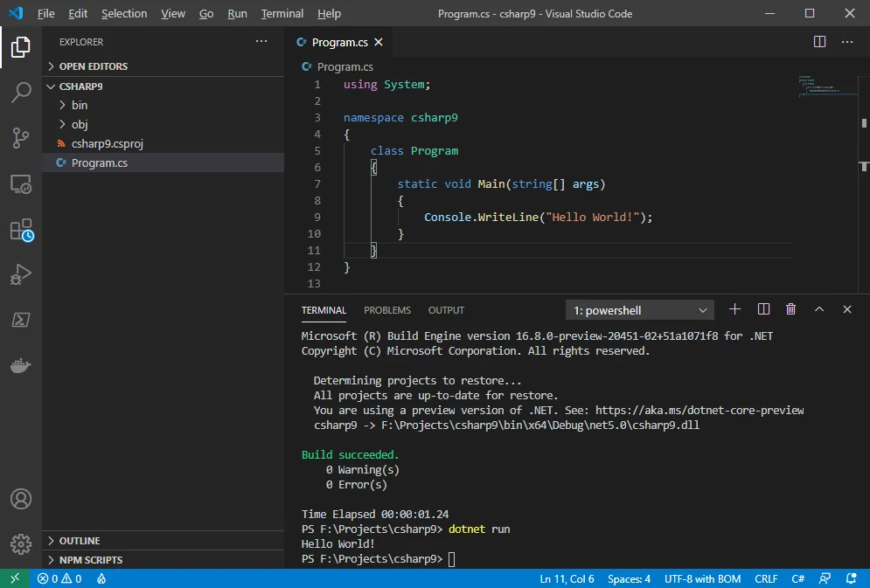The image size is (870, 588).
Task: Open the powershell terminal selector dropdown
Action: pyautogui.click(x=640, y=310)
